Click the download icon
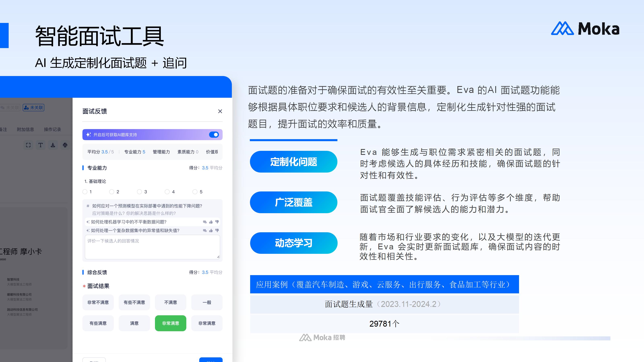Viewport: 644px width, 362px height. 53,145
